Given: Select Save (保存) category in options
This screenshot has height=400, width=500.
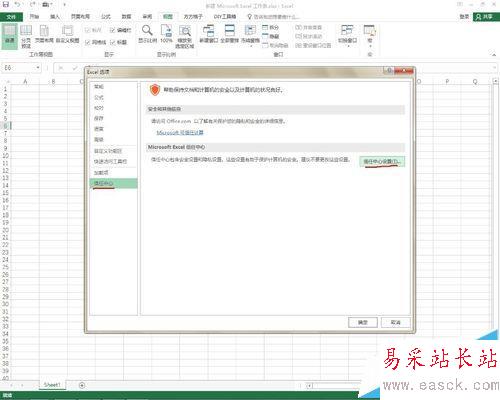Looking at the screenshot, I should 113,118.
